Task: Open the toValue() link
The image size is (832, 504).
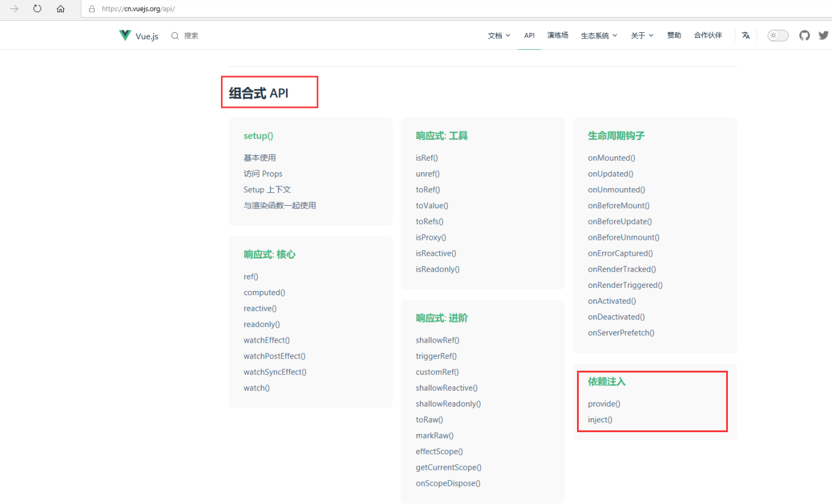Action: pos(432,205)
